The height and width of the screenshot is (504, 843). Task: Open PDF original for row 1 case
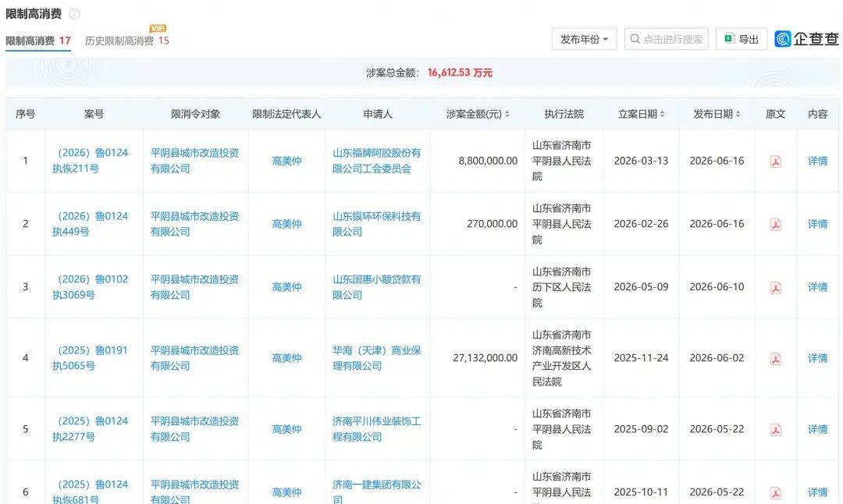[x=775, y=161]
